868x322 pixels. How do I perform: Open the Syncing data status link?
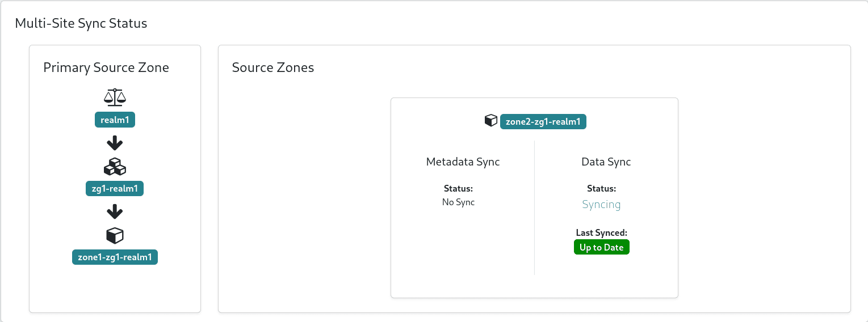[x=601, y=205]
